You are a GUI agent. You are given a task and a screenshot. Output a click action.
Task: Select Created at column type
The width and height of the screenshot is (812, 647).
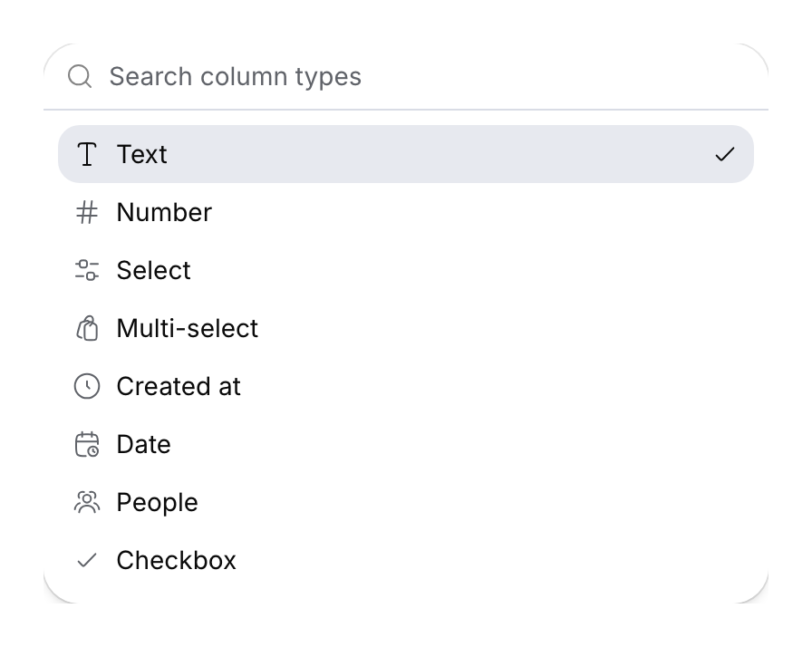[405, 386]
